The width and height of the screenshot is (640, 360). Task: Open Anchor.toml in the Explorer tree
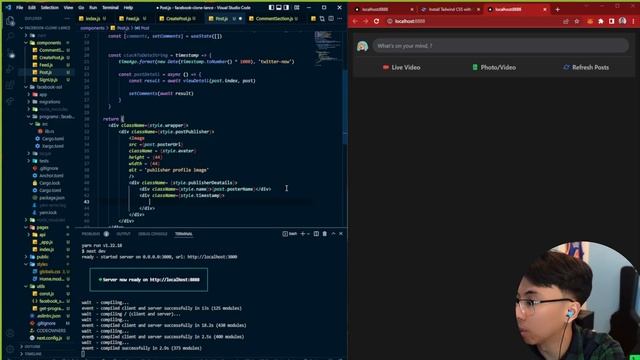(51, 176)
